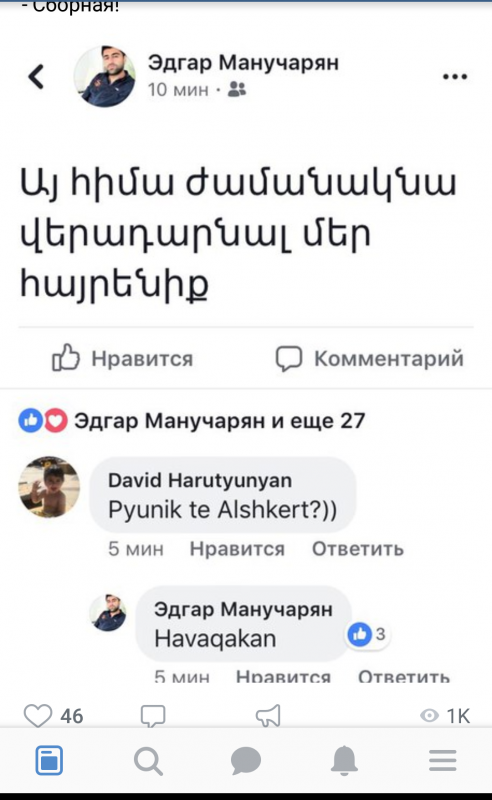Tap the Комментарий button

[x=370, y=358]
